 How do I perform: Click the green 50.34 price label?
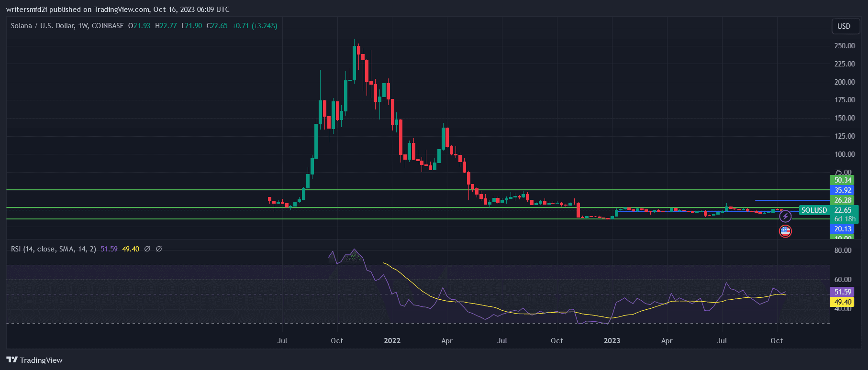(842, 180)
